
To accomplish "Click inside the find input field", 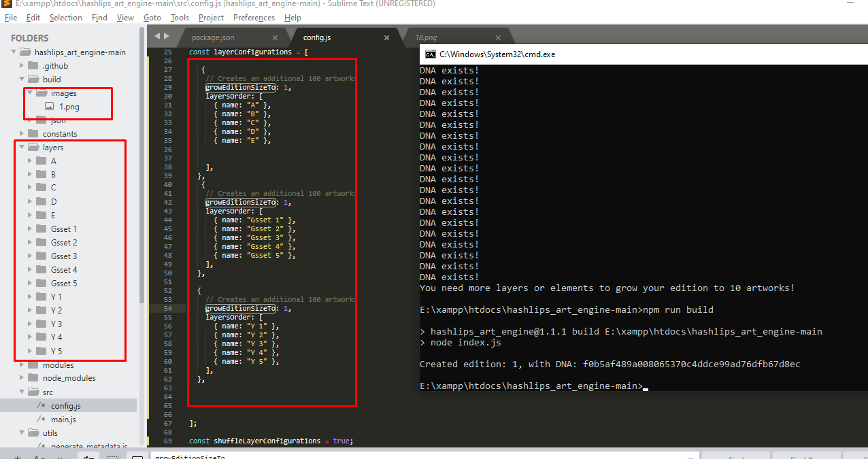I will [x=408, y=456].
